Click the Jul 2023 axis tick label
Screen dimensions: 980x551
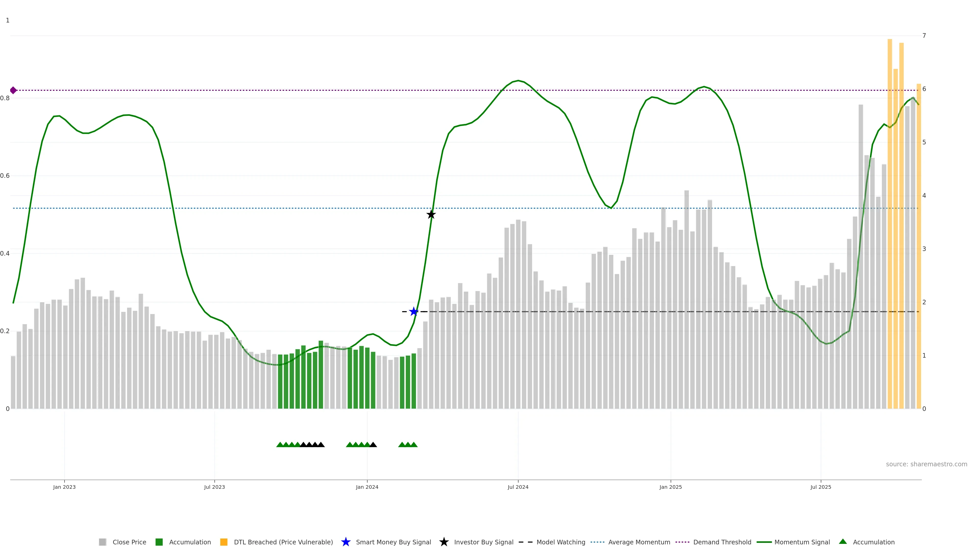pyautogui.click(x=214, y=487)
